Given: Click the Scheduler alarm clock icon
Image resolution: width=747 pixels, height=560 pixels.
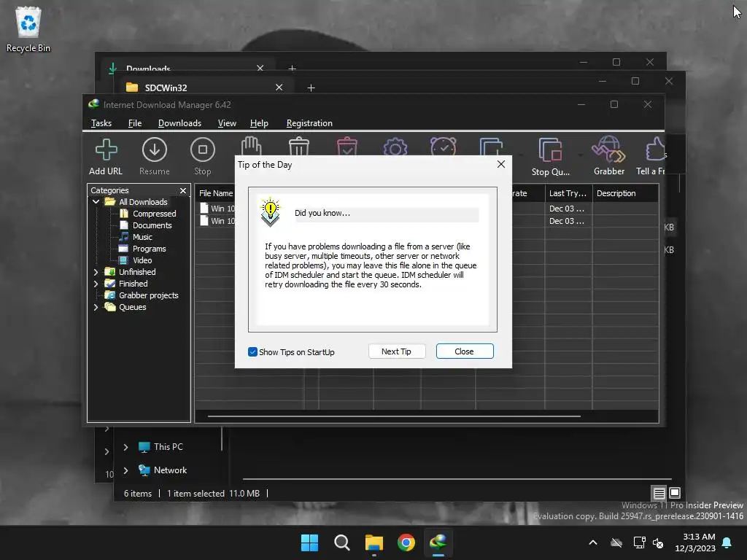Looking at the screenshot, I should click(x=443, y=146).
